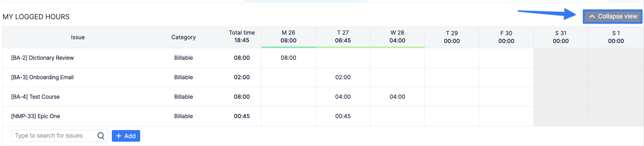Collapse the logged hours view
The height and width of the screenshot is (146, 644).
pos(612,16)
